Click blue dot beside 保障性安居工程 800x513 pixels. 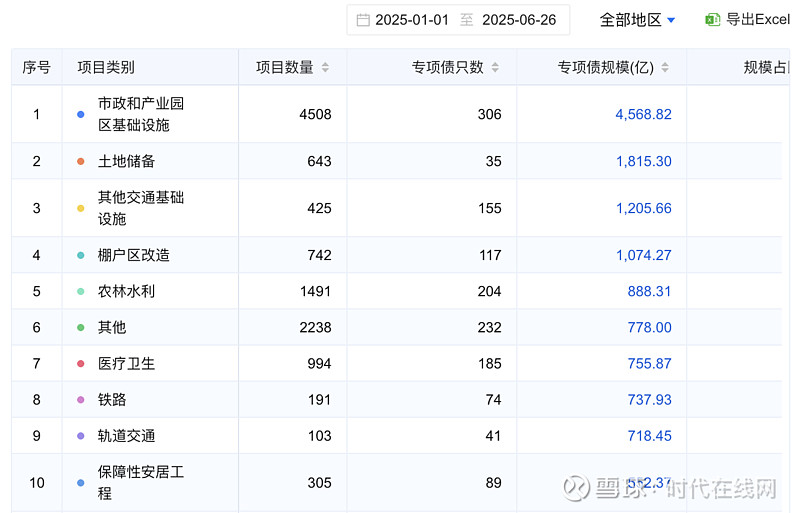(81, 483)
